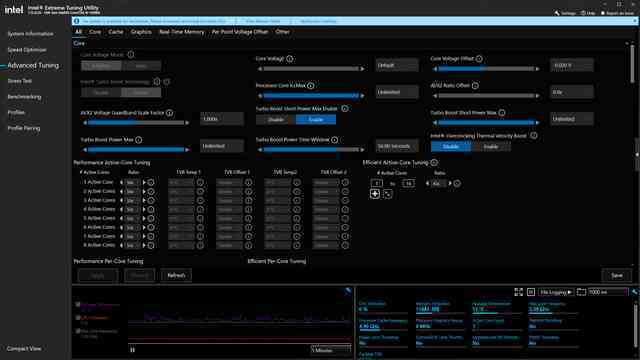
Task: Switch to the Core tab
Action: 95,32
